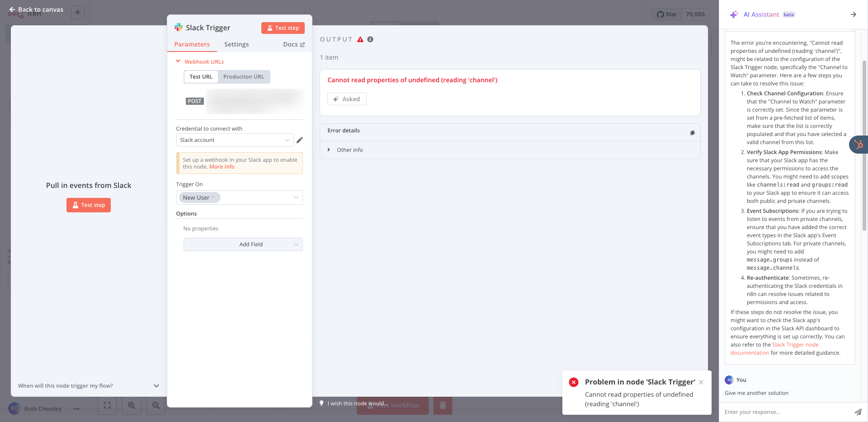Click I wish this node would
Viewport: 868px width, 422px height.
coord(358,403)
